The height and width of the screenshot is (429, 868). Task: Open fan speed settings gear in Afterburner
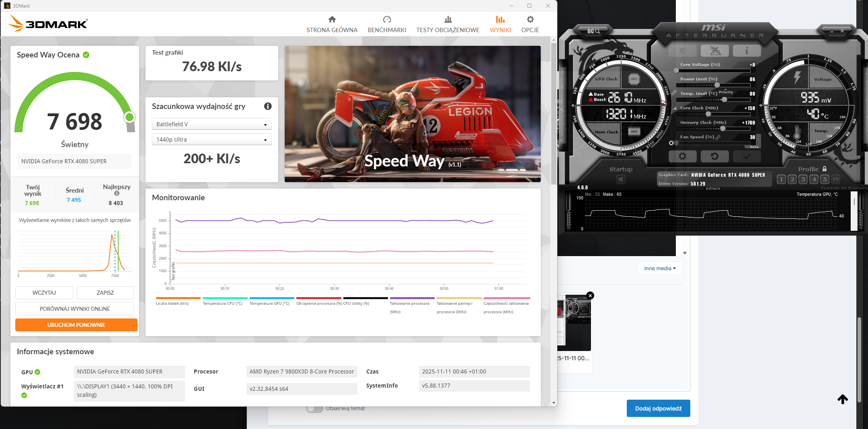coord(671,143)
